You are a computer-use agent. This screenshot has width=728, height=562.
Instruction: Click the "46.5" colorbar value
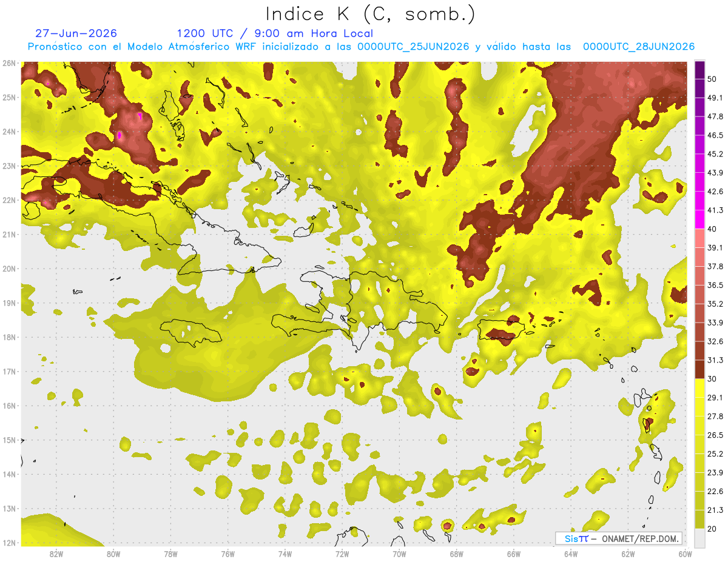[715, 135]
